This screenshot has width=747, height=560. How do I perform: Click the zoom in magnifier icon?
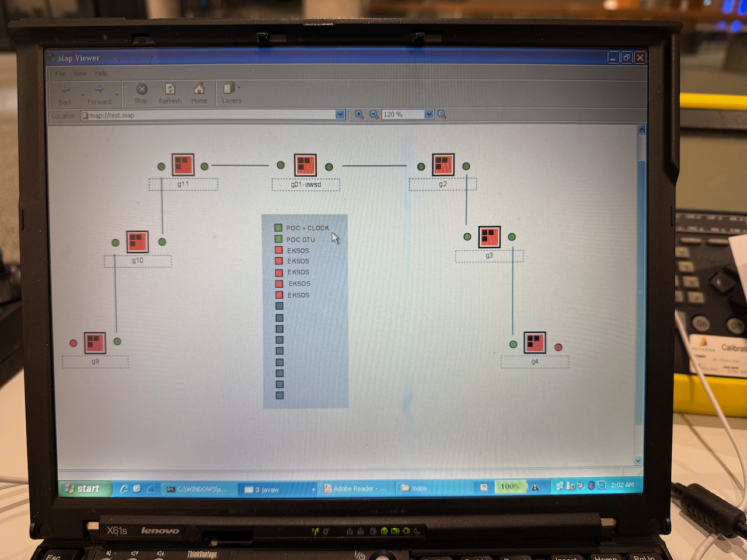(x=359, y=114)
